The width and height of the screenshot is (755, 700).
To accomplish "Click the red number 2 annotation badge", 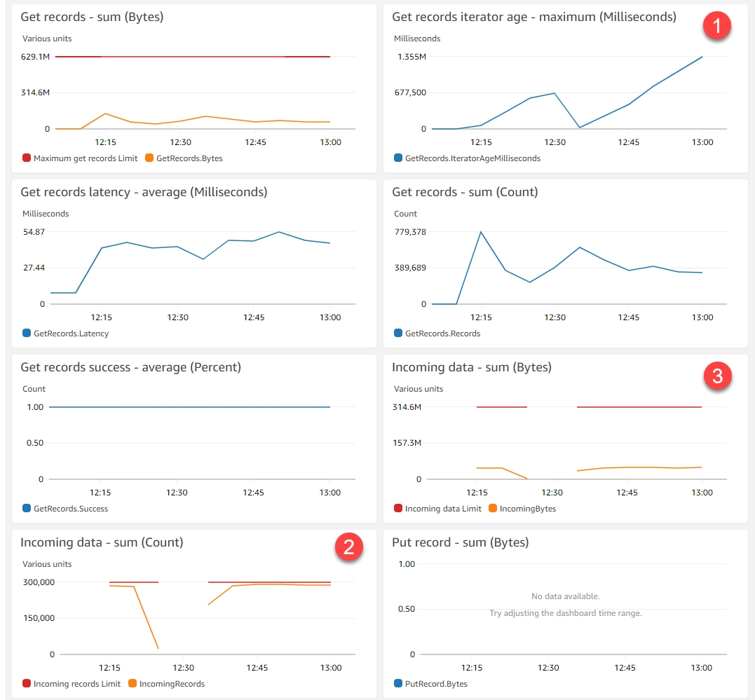I will (348, 547).
